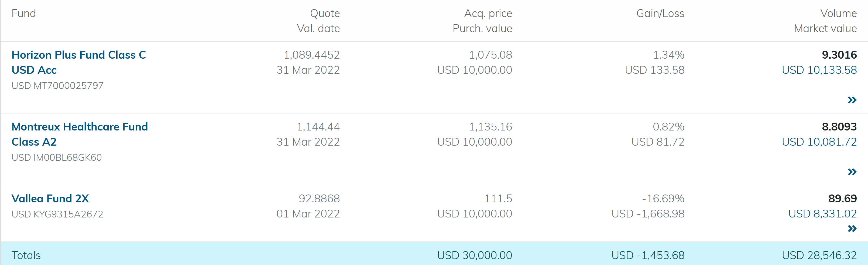Select total market value USD 28,546.32
868x265 pixels.
pos(819,255)
